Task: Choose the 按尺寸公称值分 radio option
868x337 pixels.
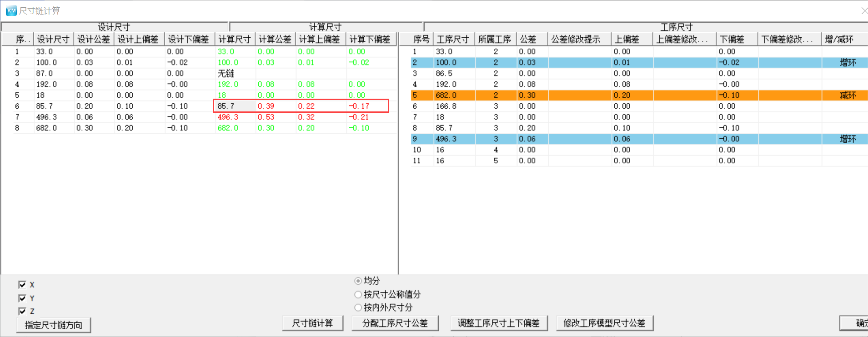Action: tap(358, 295)
